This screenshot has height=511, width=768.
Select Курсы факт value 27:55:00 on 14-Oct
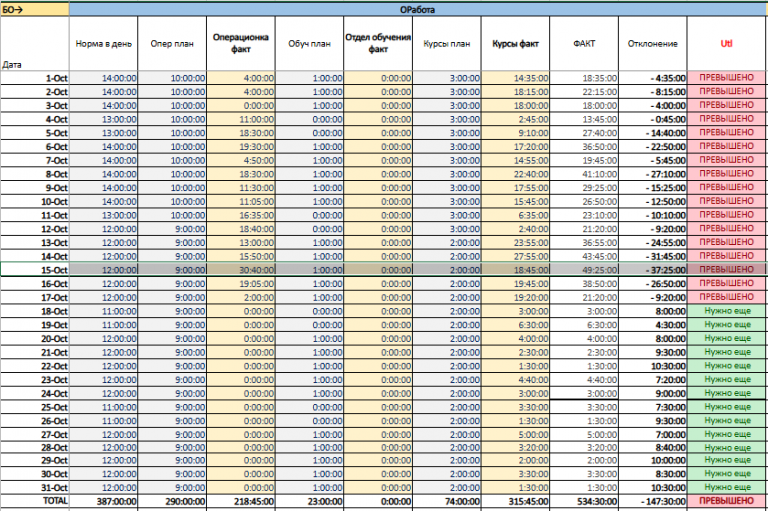coord(515,256)
